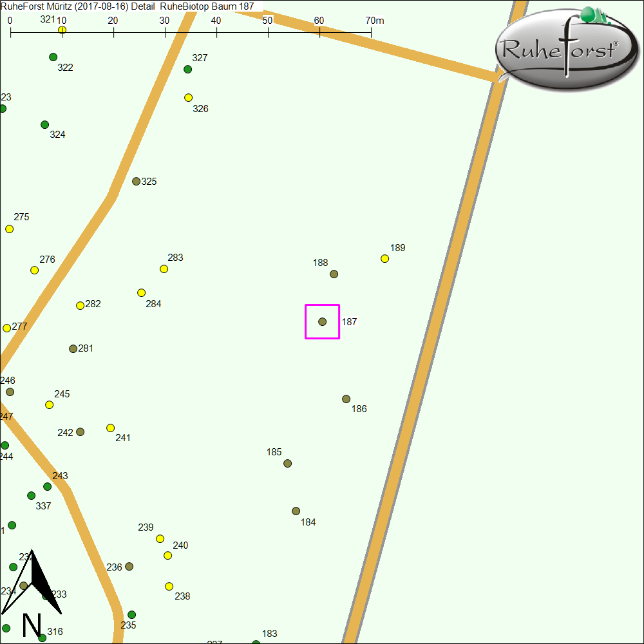Select green tree marker 327

pyautogui.click(x=188, y=69)
